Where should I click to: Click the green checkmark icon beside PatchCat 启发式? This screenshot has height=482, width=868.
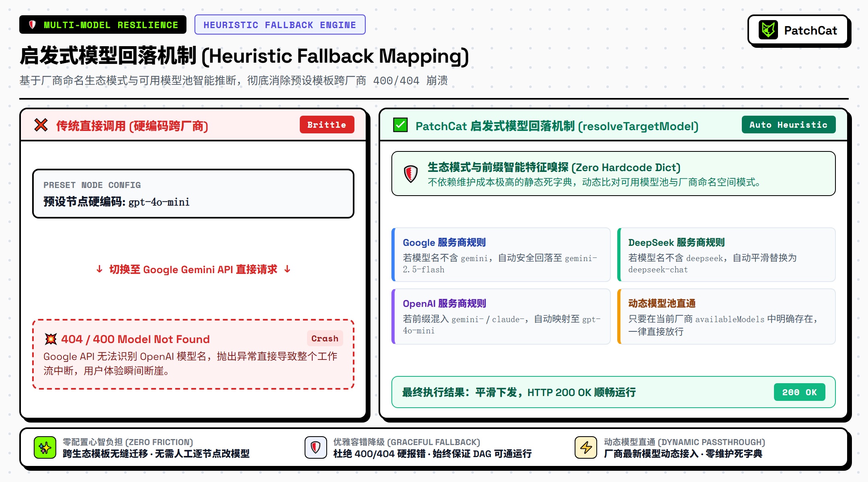(x=400, y=125)
